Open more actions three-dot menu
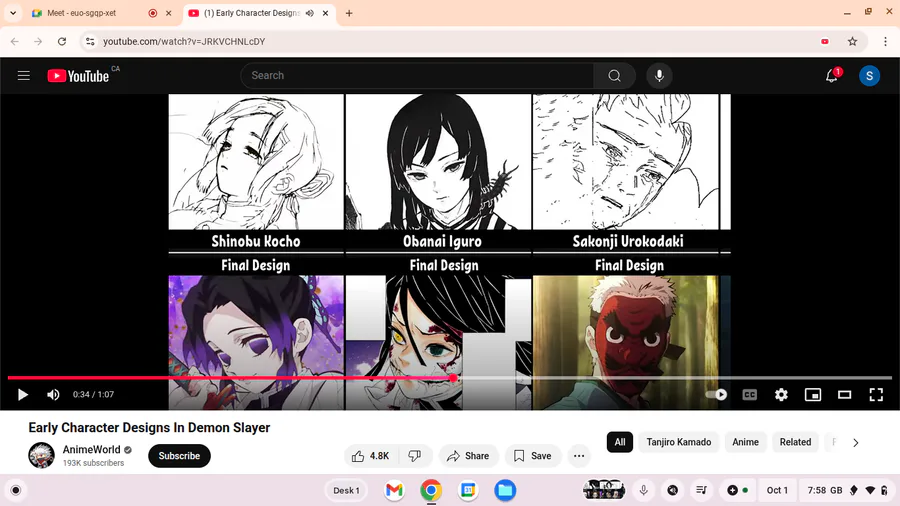The height and width of the screenshot is (506, 900). tap(579, 456)
